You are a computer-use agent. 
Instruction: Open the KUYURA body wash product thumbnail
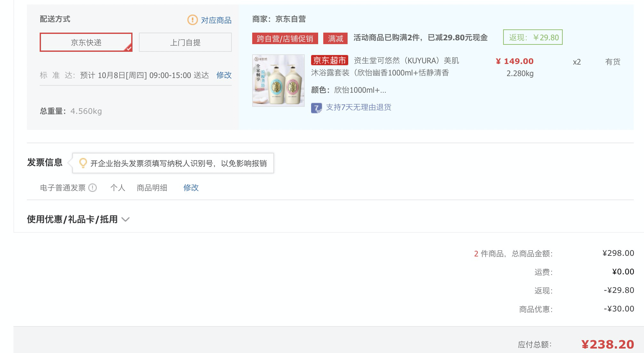tap(278, 80)
